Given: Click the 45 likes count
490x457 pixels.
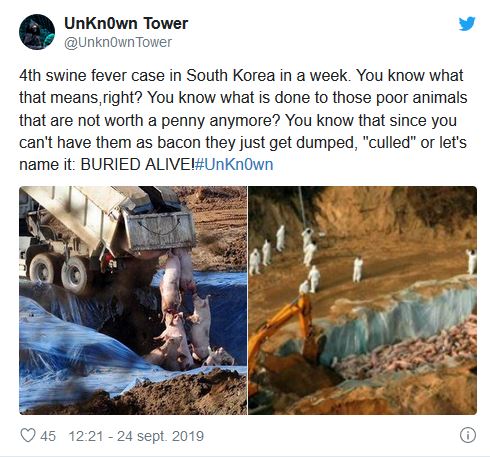Looking at the screenshot, I should (48, 436).
